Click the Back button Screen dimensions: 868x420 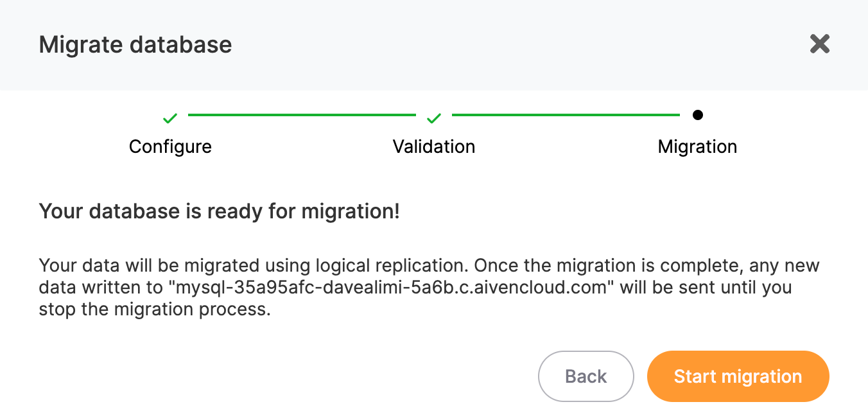(x=586, y=376)
